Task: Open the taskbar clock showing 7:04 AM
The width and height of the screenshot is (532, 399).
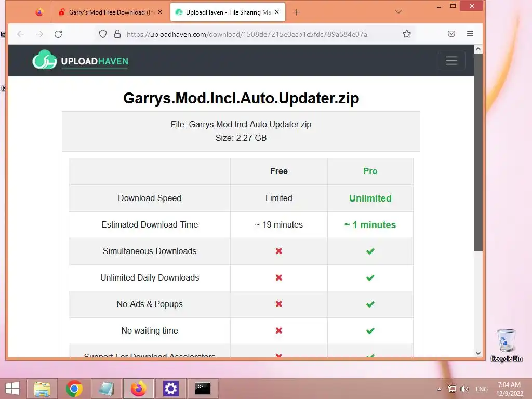Action: (509, 389)
